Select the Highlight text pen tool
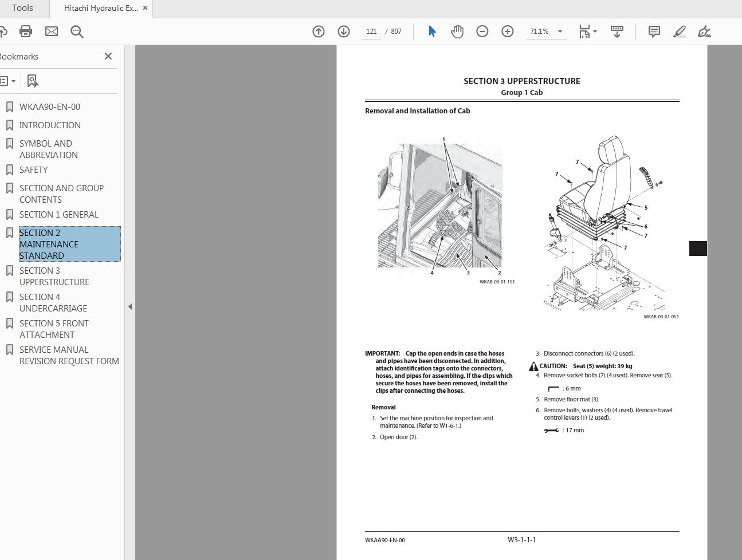 point(679,31)
